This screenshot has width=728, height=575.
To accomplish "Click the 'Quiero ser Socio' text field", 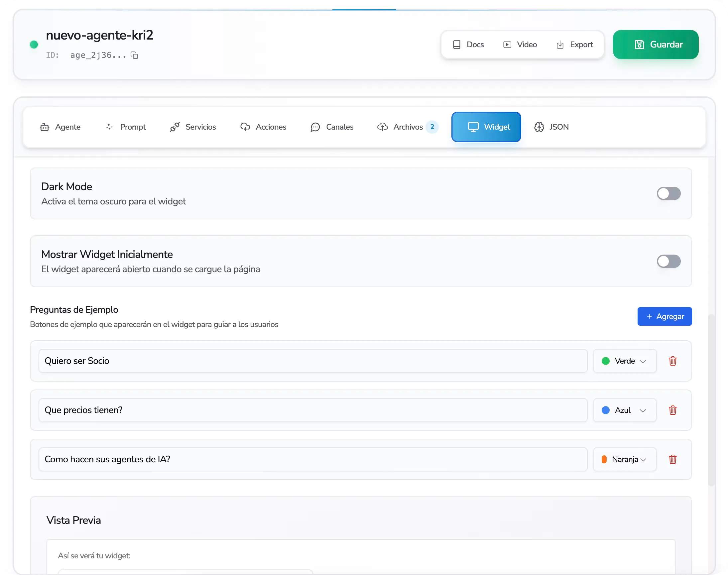I will (x=312, y=361).
